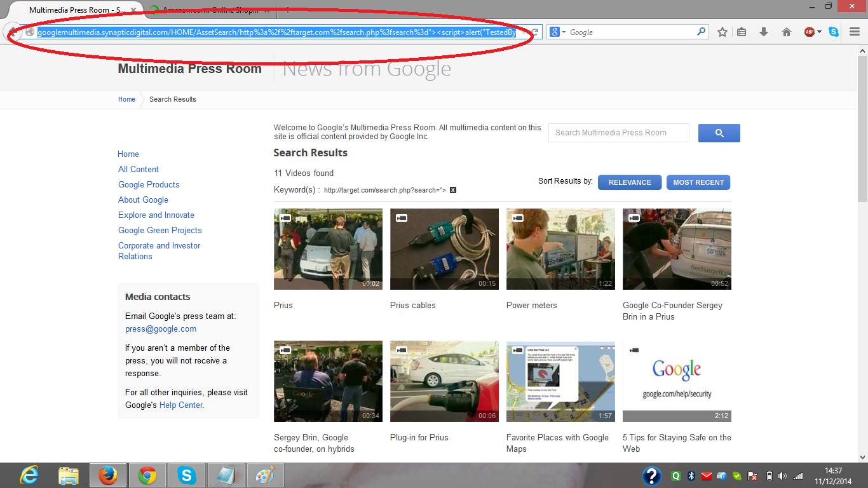
Task: Go to Firefox home page icon
Action: [787, 32]
